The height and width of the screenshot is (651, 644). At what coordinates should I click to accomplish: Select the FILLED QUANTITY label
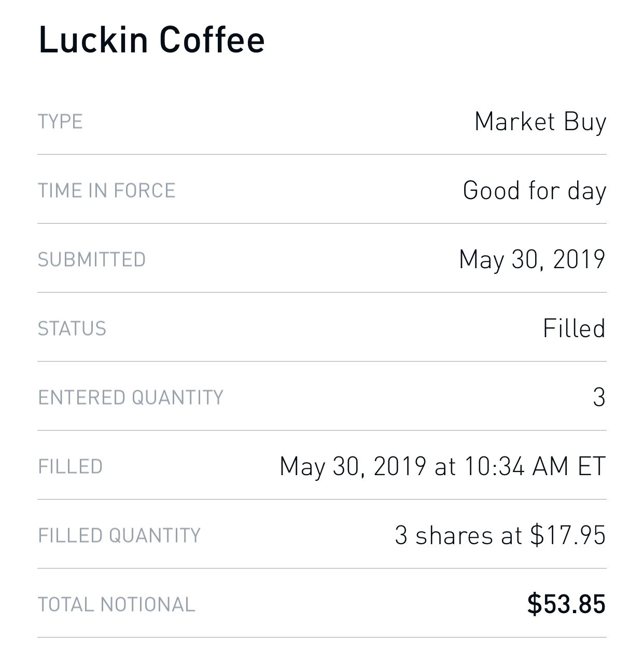119,535
